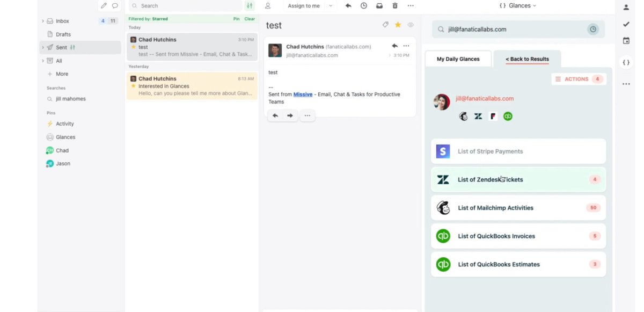Open the Drafts mailbox
Viewport: 644px width, 312px height.
[80, 34]
